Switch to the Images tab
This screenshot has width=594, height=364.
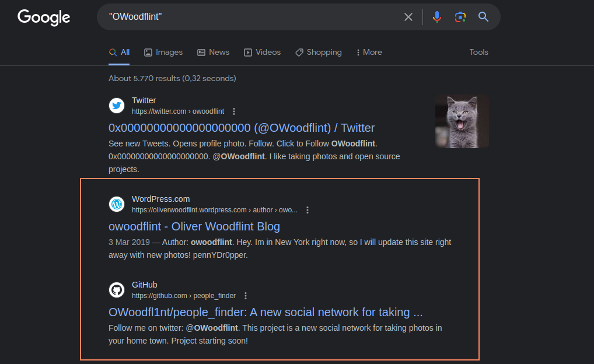[x=163, y=52]
